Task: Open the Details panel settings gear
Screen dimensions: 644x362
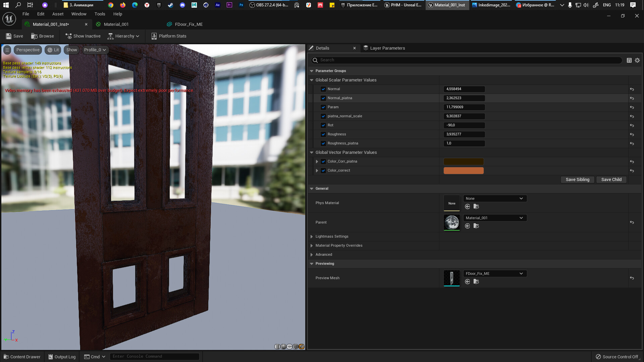Action: coord(637,60)
